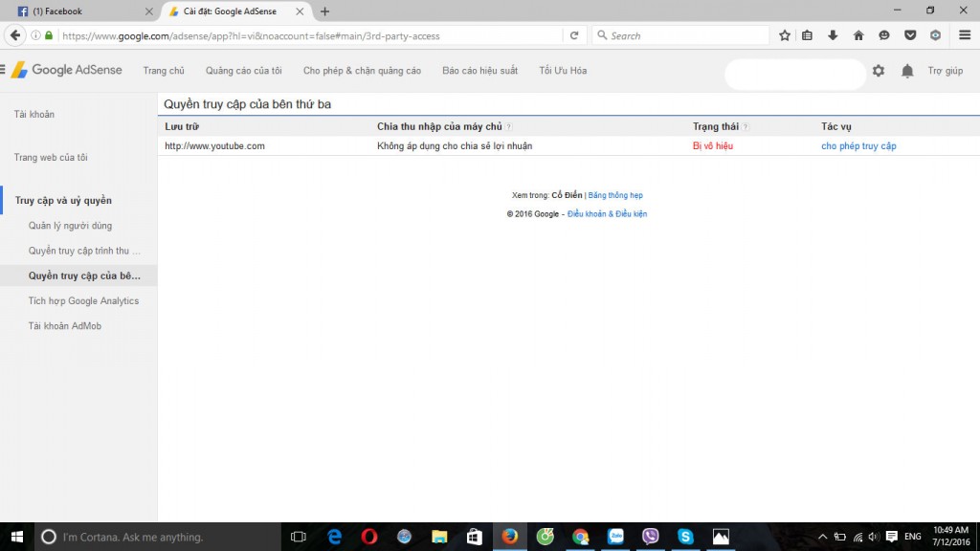
Task: Go to Firefox home page icon
Action: click(858, 35)
